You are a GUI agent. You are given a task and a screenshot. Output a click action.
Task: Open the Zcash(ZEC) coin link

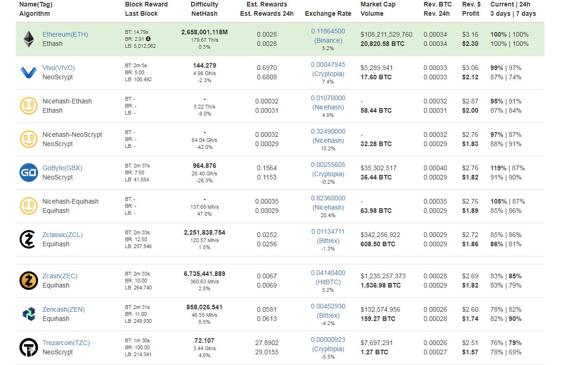pos(60,276)
